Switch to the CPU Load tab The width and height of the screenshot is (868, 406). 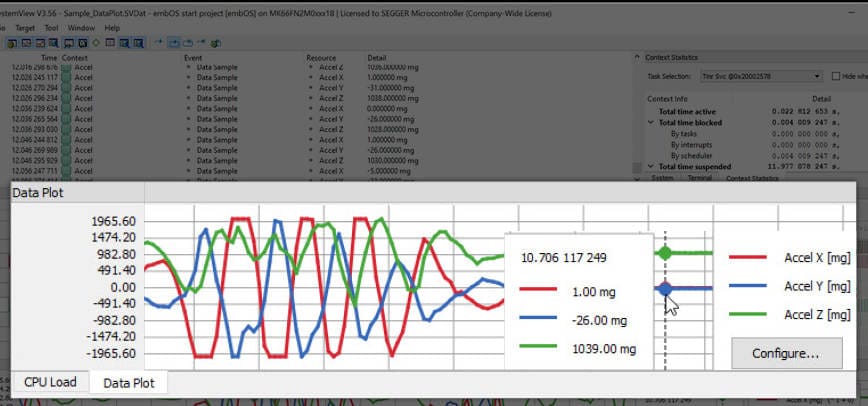point(50,382)
